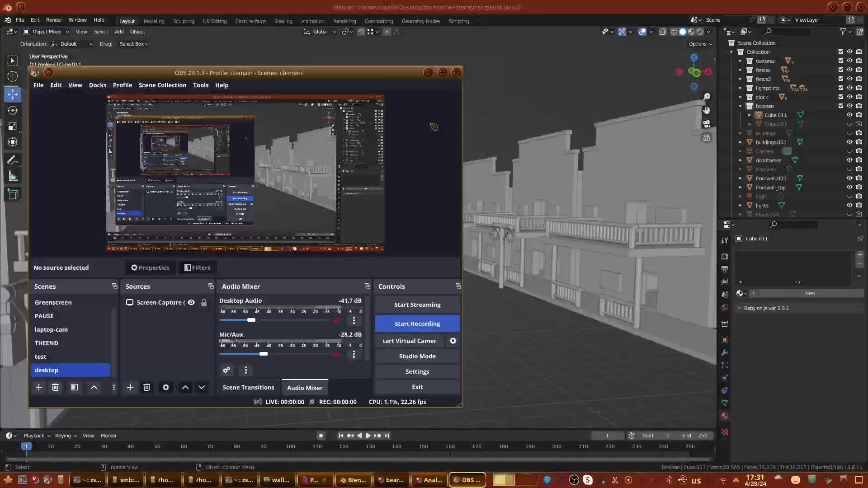Uncheck the fences collection checkbox
The image size is (868, 488).
840,70
